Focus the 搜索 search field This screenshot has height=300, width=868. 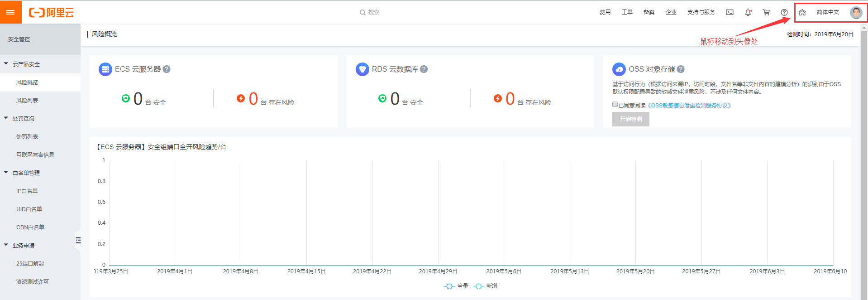click(x=374, y=13)
